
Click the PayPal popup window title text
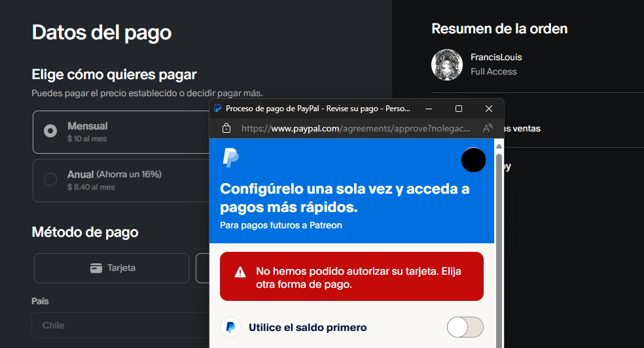(x=318, y=109)
